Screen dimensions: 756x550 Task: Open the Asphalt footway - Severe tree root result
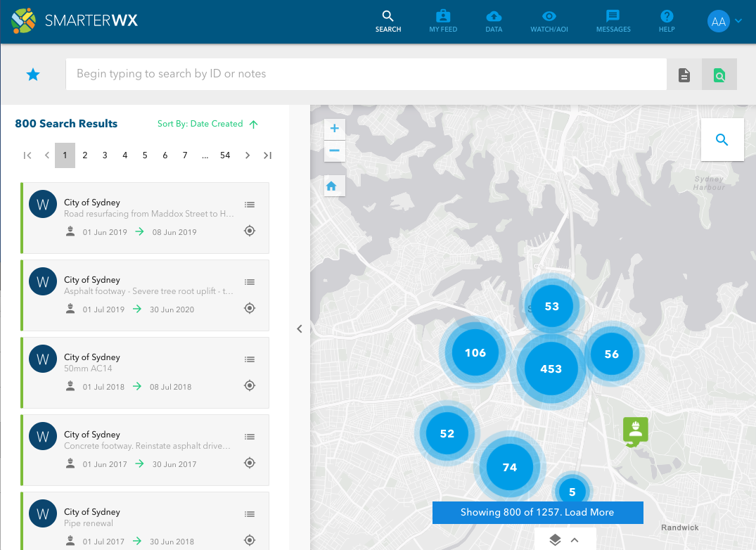point(145,295)
